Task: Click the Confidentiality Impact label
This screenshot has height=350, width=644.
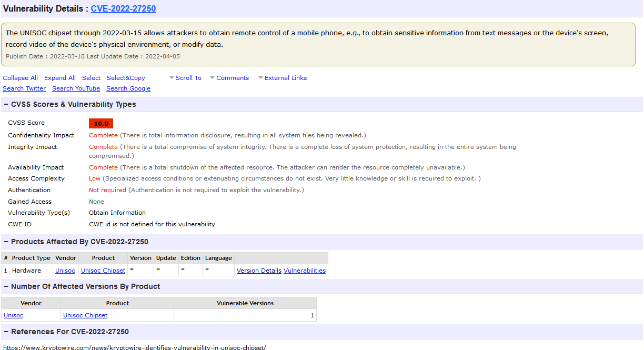Action: [x=41, y=135]
